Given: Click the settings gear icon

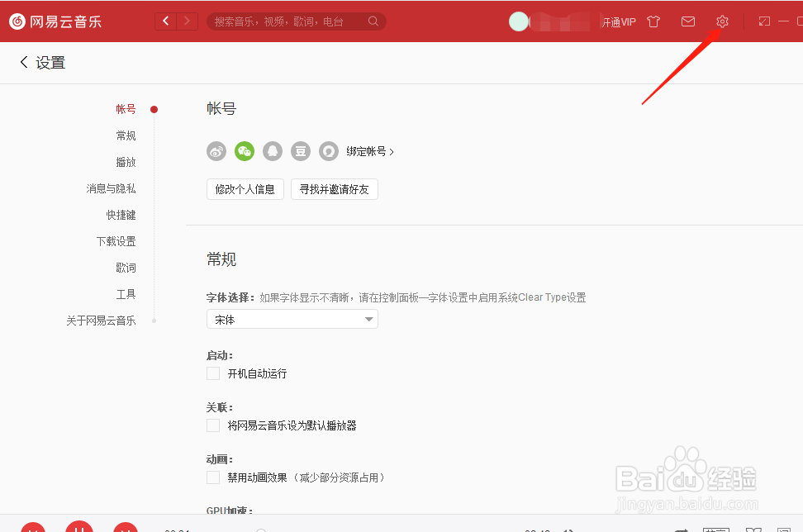Looking at the screenshot, I should 722,21.
